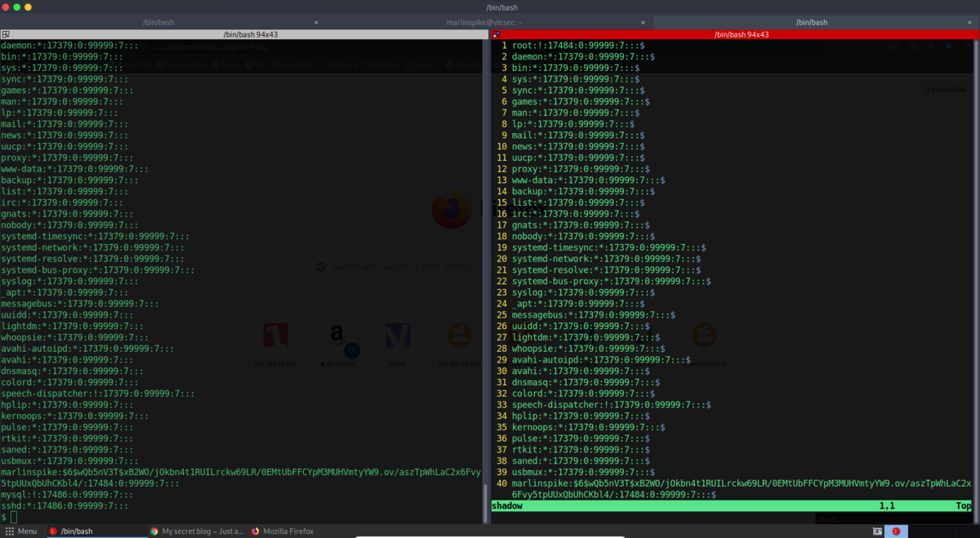Image resolution: width=980 pixels, height=538 pixels.
Task: Click the '1,1' cursor position in the vim status line
Action: click(x=887, y=506)
